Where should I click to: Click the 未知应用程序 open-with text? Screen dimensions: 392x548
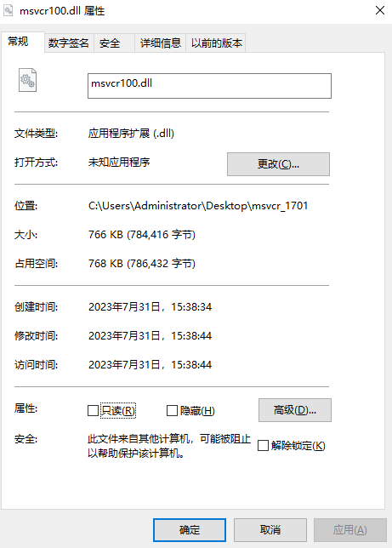[x=119, y=163]
